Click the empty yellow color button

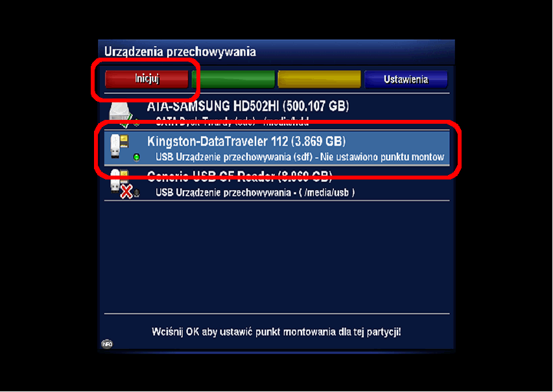[x=319, y=79]
